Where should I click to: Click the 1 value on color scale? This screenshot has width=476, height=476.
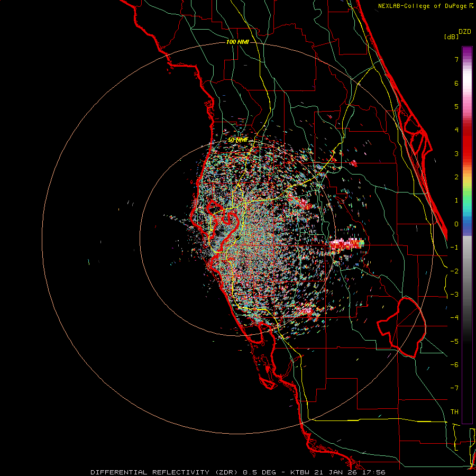pyautogui.click(x=456, y=200)
